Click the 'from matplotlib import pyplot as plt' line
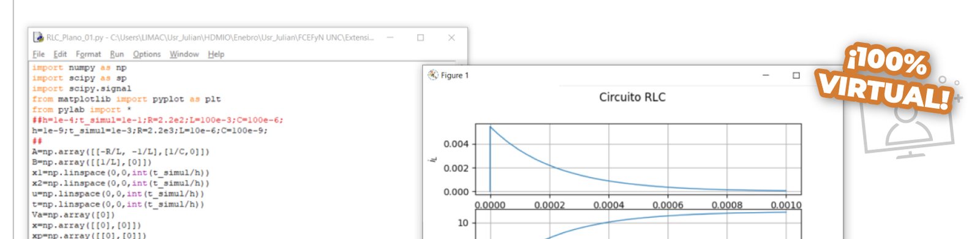 click(x=126, y=99)
